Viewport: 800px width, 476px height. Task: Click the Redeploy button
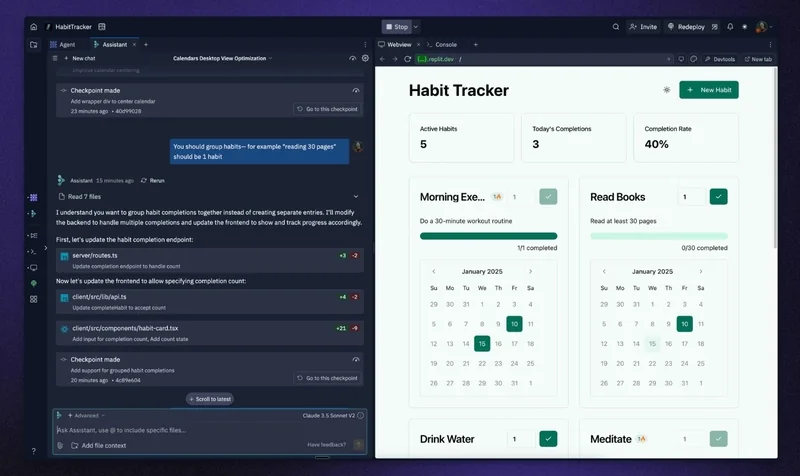686,27
